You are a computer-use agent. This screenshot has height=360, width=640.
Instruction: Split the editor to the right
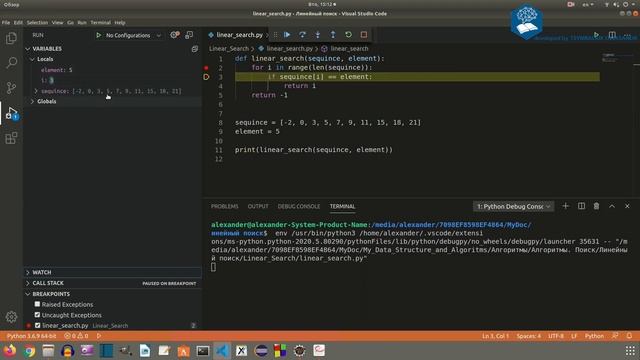click(x=612, y=35)
